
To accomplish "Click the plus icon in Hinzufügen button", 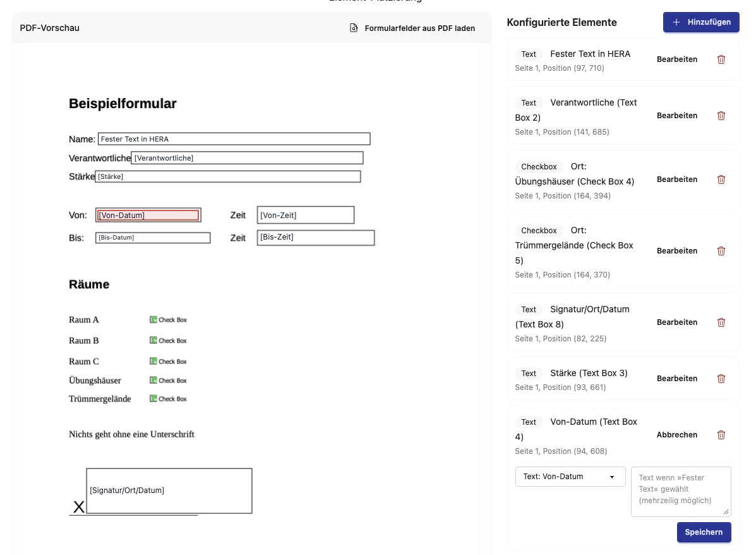I will (676, 22).
